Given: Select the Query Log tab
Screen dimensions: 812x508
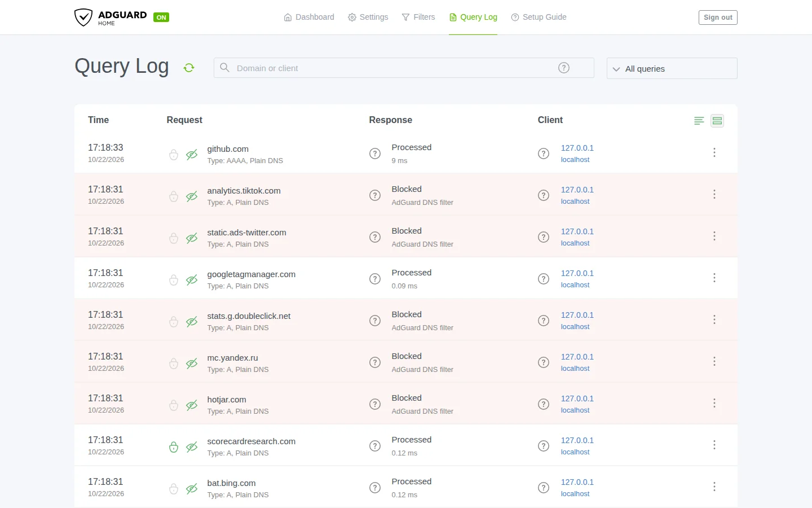Looking at the screenshot, I should (x=473, y=17).
